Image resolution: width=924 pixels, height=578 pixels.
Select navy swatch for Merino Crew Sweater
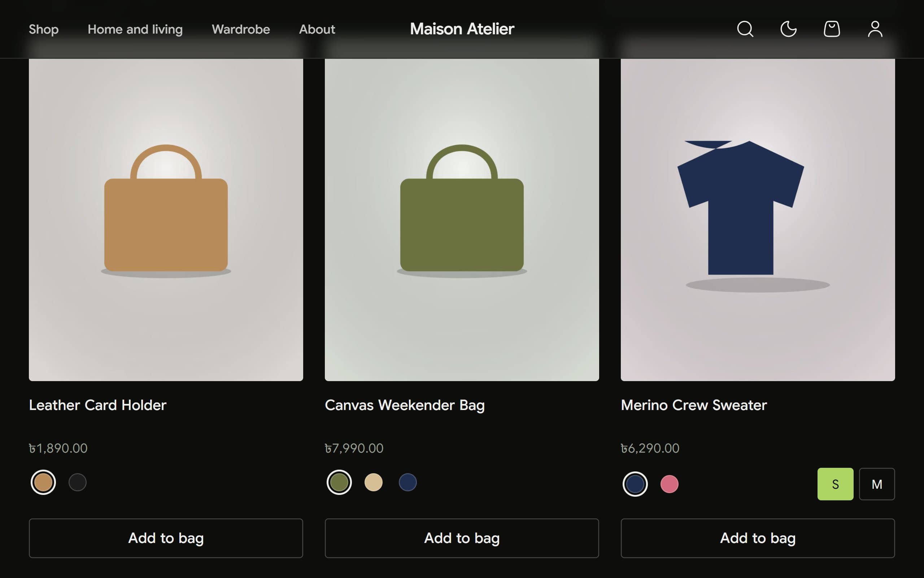click(x=635, y=484)
